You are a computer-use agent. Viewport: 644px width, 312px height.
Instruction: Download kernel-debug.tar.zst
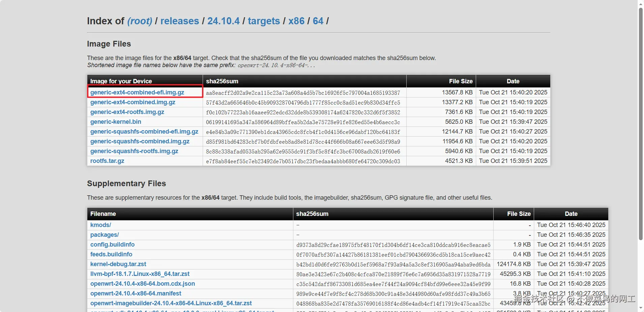(x=118, y=264)
